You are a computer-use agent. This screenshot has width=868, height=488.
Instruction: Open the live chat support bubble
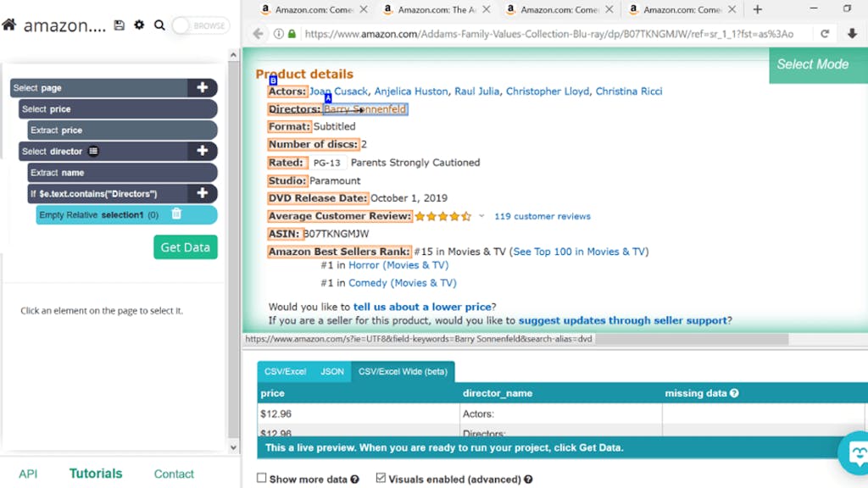point(855,452)
